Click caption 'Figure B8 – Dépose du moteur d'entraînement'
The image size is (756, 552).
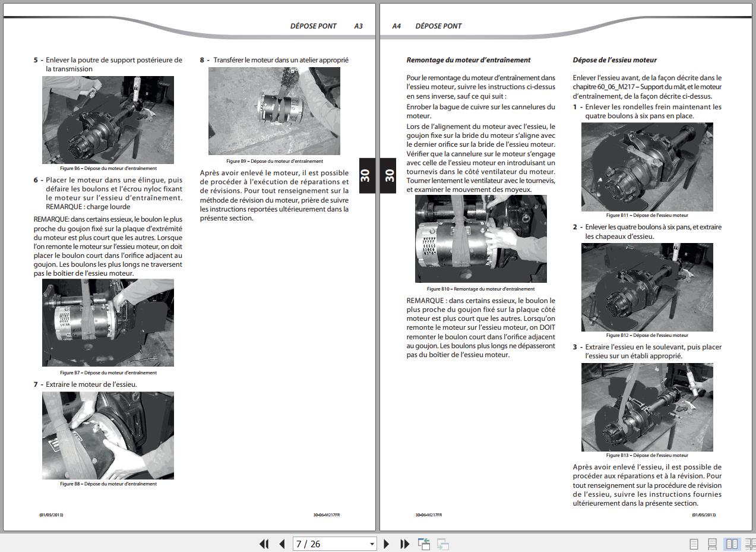point(108,484)
